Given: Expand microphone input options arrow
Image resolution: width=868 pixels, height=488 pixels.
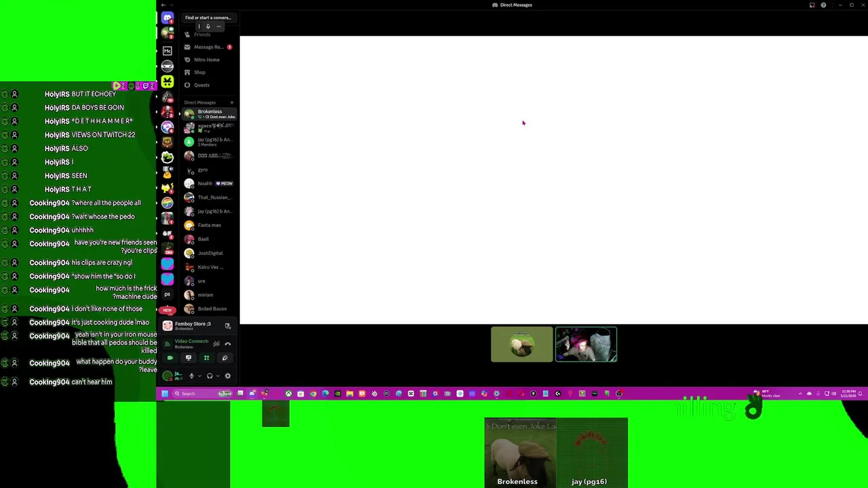Looking at the screenshot, I should click(x=199, y=376).
